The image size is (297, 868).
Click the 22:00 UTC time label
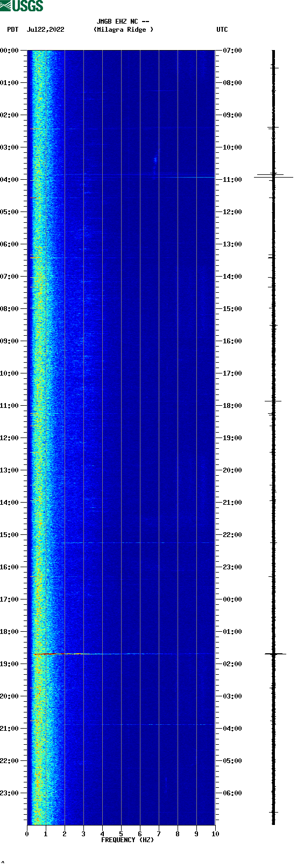232,535
